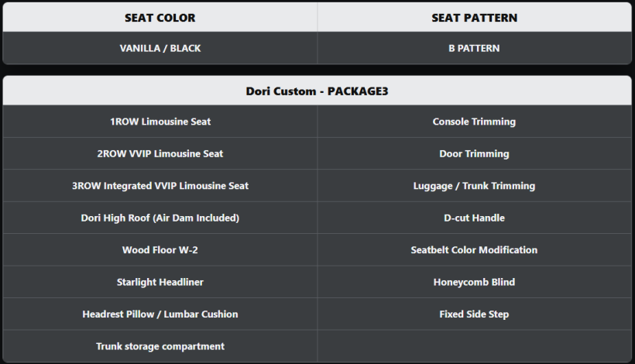Click Luggage / Trunk Trimming
635x364 pixels.
pos(474,186)
